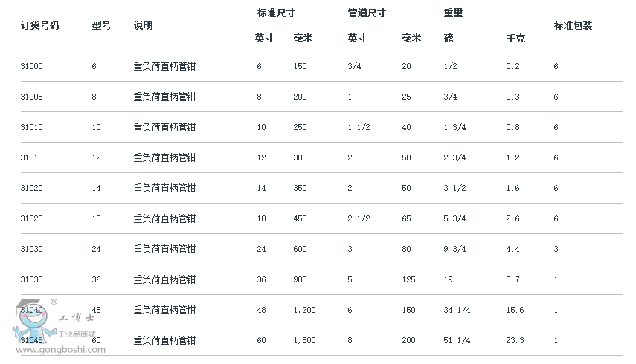The image size is (636, 364).
Task: Click order number 31010 cell
Action: point(32,127)
